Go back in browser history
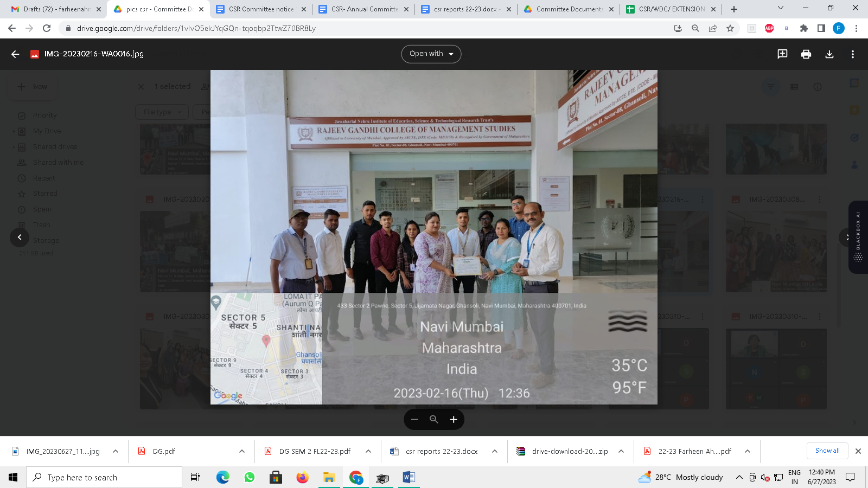Image resolution: width=868 pixels, height=488 pixels. point(12,28)
